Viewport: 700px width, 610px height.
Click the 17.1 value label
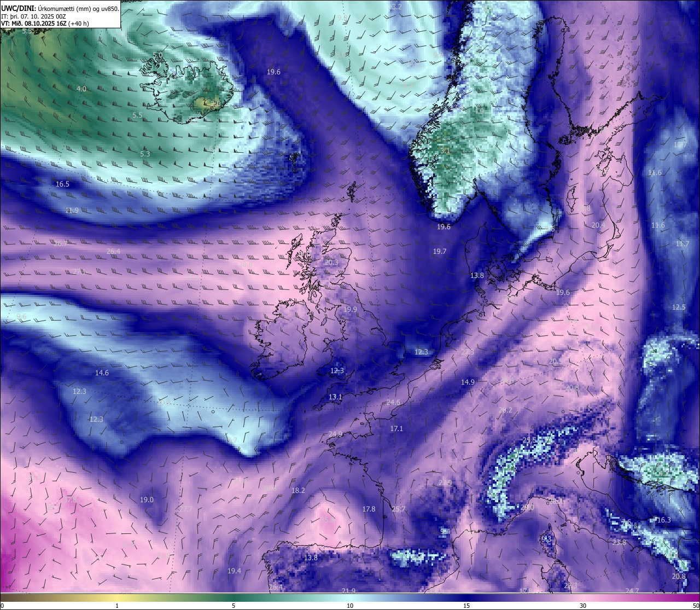pyautogui.click(x=396, y=429)
